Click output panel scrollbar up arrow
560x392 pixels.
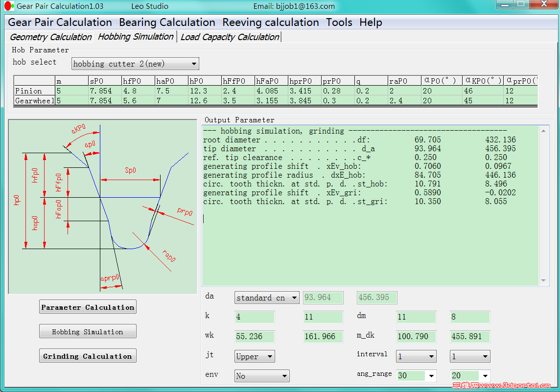(x=543, y=131)
